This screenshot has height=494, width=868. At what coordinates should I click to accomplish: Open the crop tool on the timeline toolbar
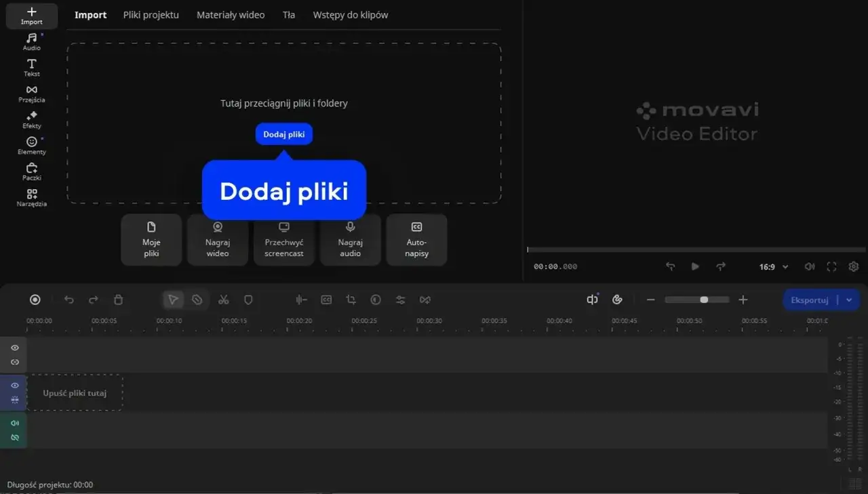point(351,300)
